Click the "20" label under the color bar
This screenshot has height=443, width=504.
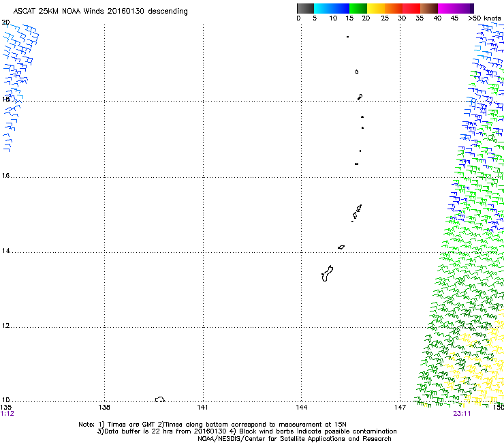[366, 18]
